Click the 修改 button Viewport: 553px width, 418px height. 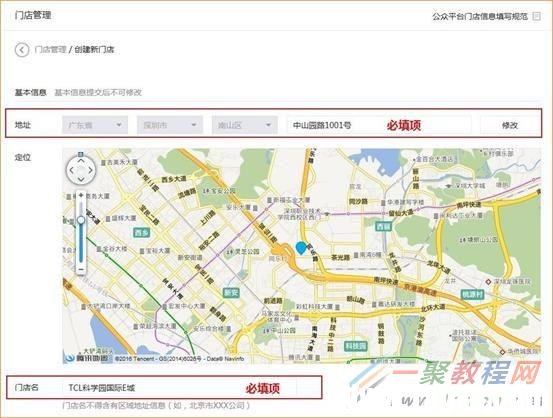(x=510, y=125)
